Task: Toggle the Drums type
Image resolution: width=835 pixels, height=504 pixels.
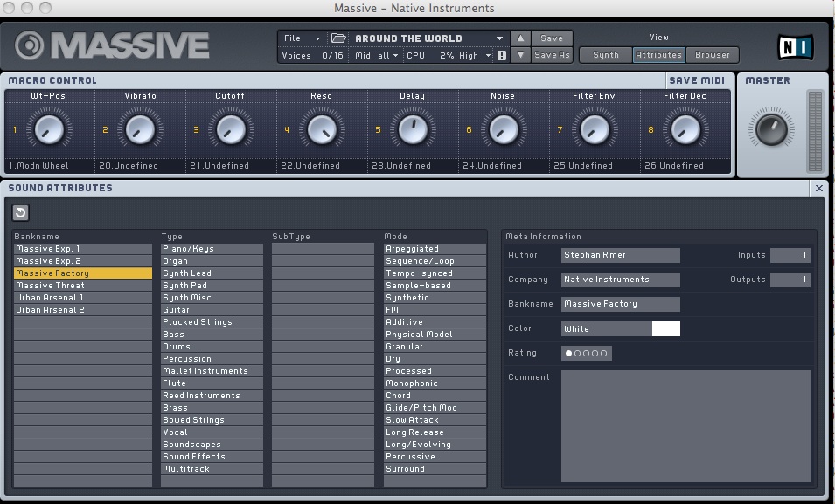Action: 212,347
